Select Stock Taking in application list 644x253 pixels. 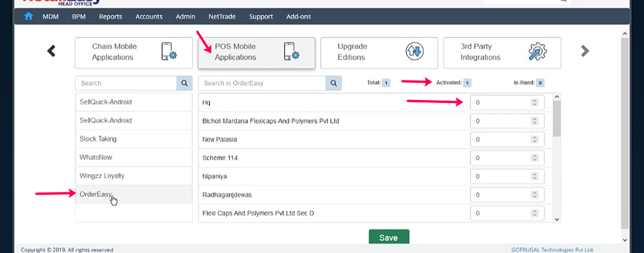pyautogui.click(x=134, y=139)
